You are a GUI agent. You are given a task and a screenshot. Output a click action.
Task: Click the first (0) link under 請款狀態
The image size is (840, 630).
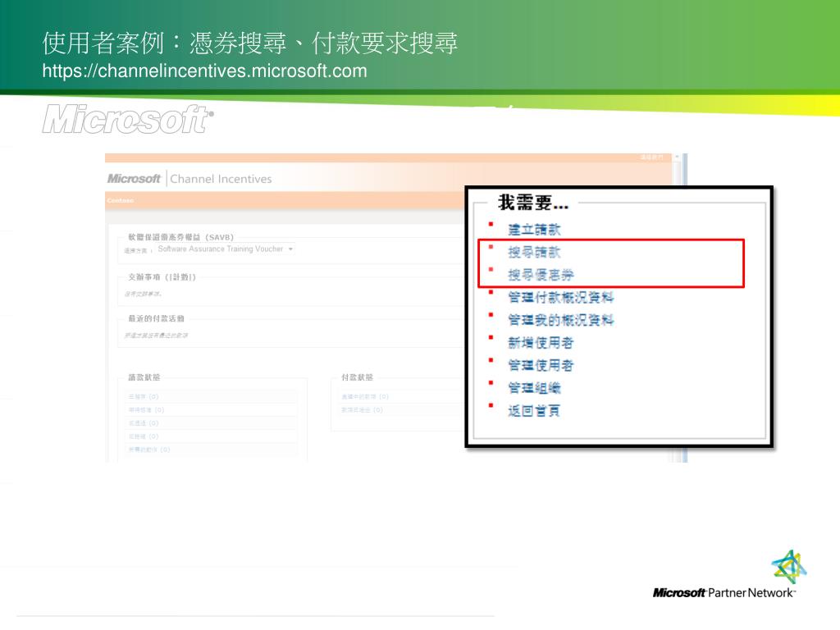point(144,397)
